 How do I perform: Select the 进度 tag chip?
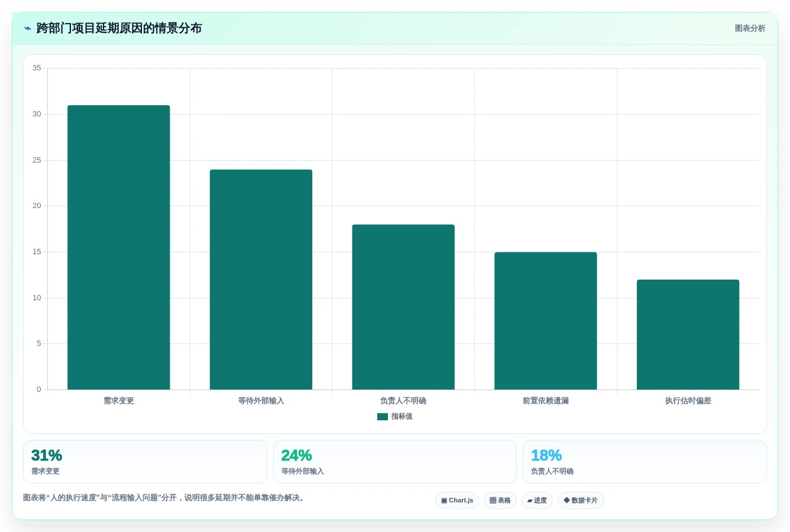[x=537, y=501]
